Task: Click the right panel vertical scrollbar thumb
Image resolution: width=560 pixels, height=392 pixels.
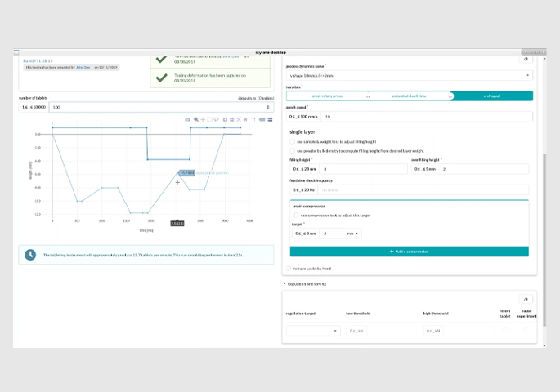Action: tap(544, 240)
